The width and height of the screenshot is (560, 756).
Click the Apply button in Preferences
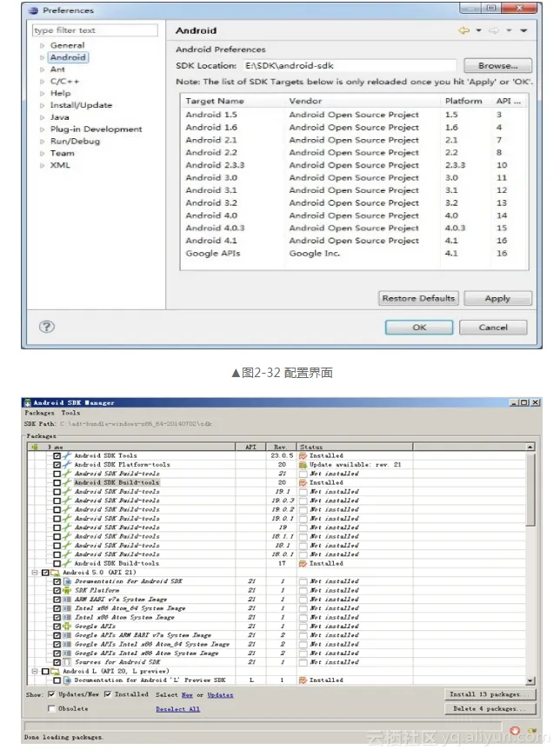[x=497, y=298]
